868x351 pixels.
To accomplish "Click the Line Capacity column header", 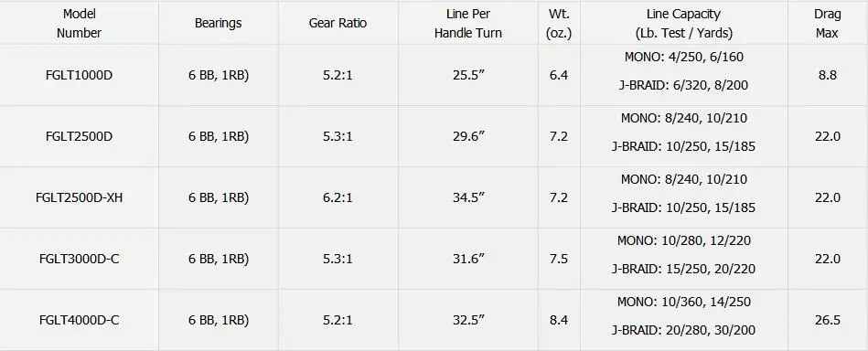I will coord(683,23).
